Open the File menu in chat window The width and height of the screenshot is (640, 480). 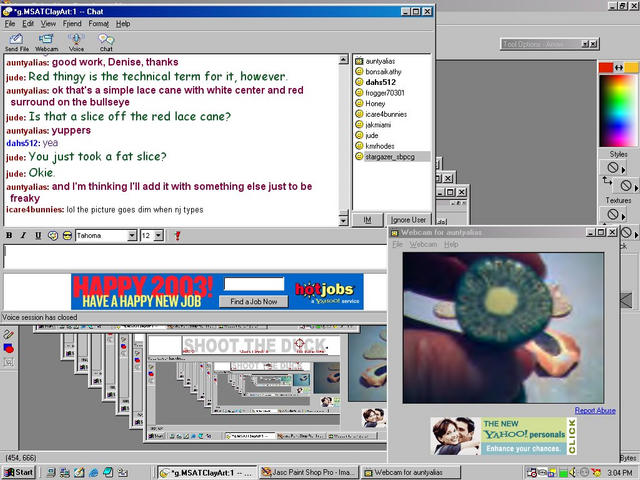(x=10, y=24)
